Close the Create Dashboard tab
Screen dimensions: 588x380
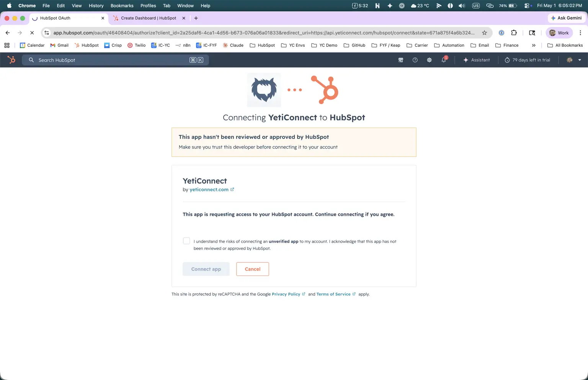(x=184, y=18)
